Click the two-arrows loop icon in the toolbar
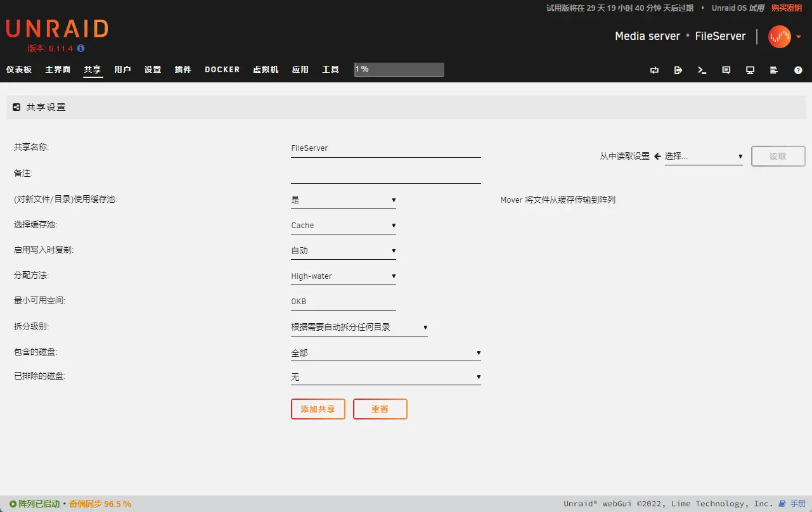The height and width of the screenshot is (512, 812). click(x=654, y=70)
